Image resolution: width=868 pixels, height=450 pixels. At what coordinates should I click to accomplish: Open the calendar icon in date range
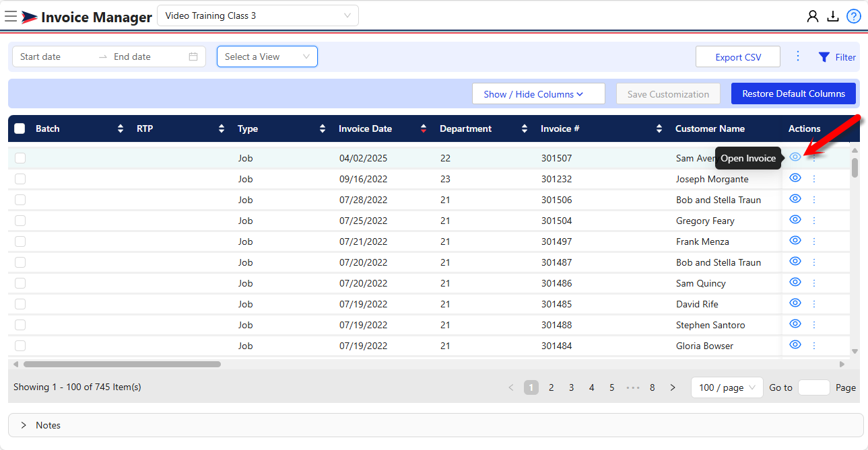(193, 57)
